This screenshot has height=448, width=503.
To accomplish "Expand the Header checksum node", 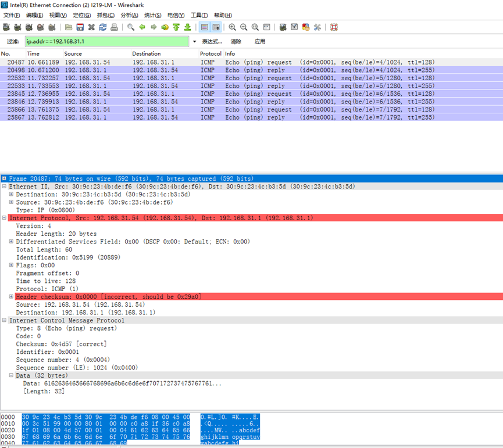I will (x=11, y=296).
